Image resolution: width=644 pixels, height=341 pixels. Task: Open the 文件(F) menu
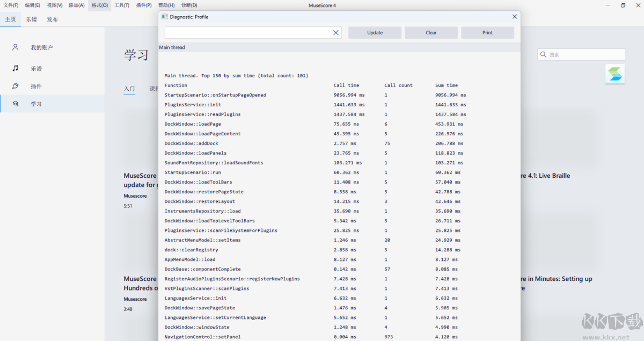point(11,5)
